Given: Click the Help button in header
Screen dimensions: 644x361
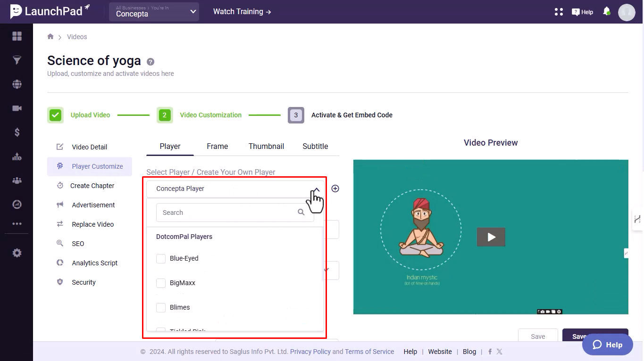Looking at the screenshot, I should [x=582, y=12].
